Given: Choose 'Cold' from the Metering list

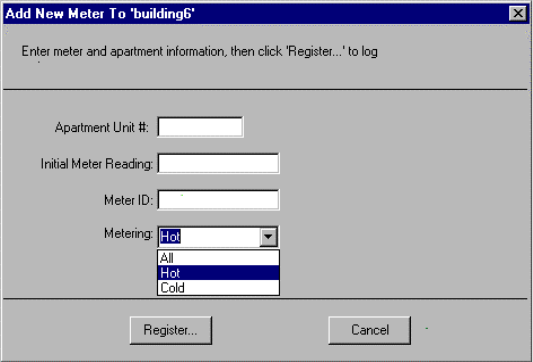Looking at the screenshot, I should (x=218, y=288).
